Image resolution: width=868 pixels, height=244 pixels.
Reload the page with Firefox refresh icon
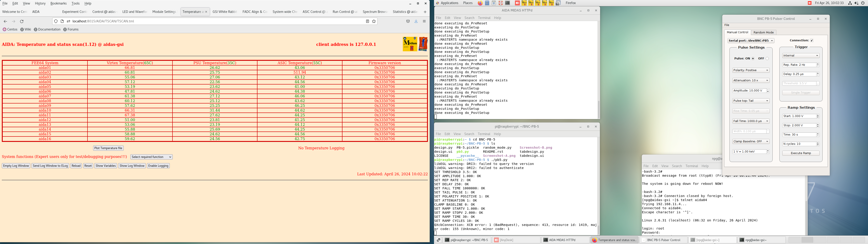pos(22,21)
